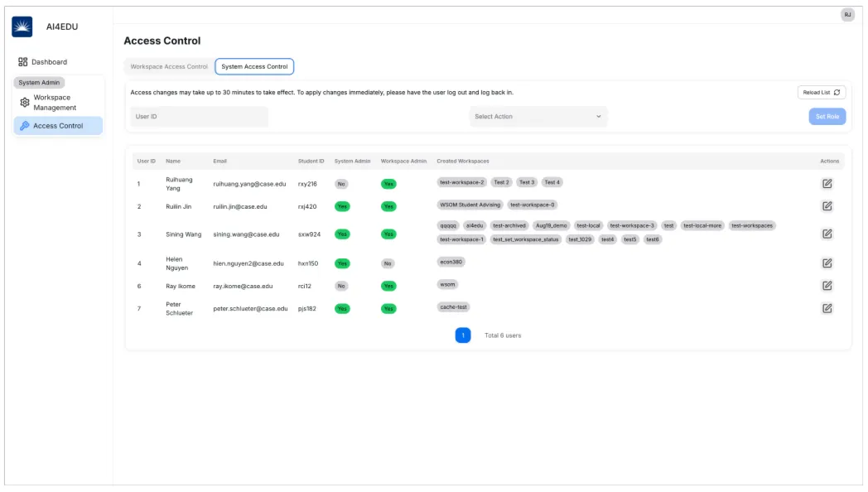The height and width of the screenshot is (492, 868).
Task: Click the Created Workspaces column header
Action: pos(463,161)
